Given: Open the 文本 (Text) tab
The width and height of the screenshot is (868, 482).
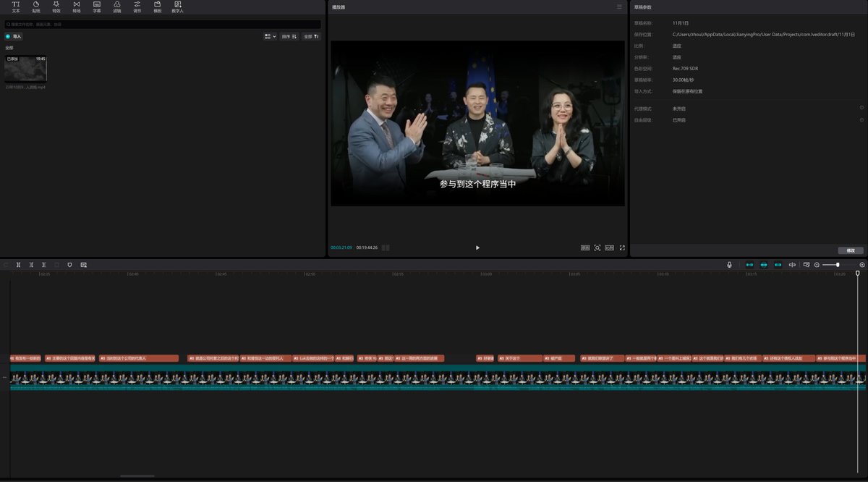Looking at the screenshot, I should [x=16, y=7].
